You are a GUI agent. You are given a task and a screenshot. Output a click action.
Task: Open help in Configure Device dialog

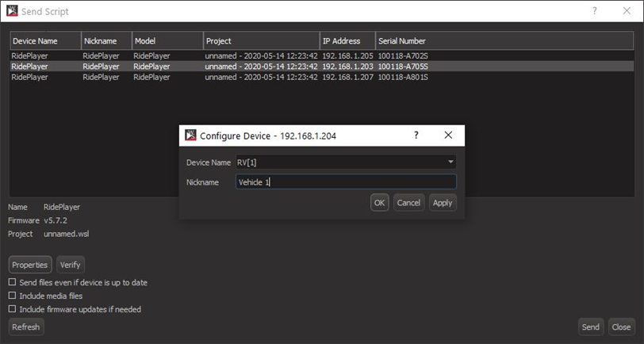[x=416, y=135]
